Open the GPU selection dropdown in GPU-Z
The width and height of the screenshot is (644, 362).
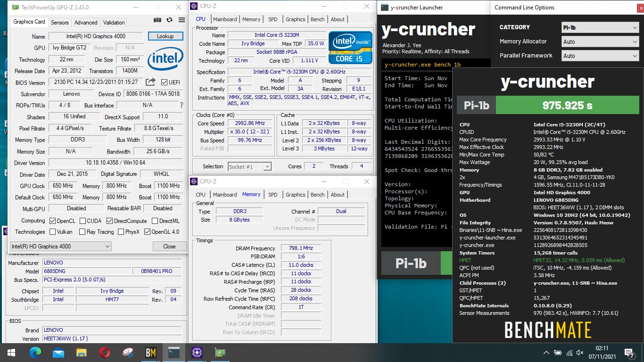coord(61,246)
